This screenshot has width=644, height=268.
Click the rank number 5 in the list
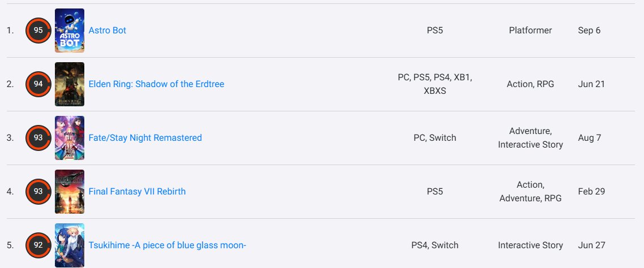click(x=10, y=245)
